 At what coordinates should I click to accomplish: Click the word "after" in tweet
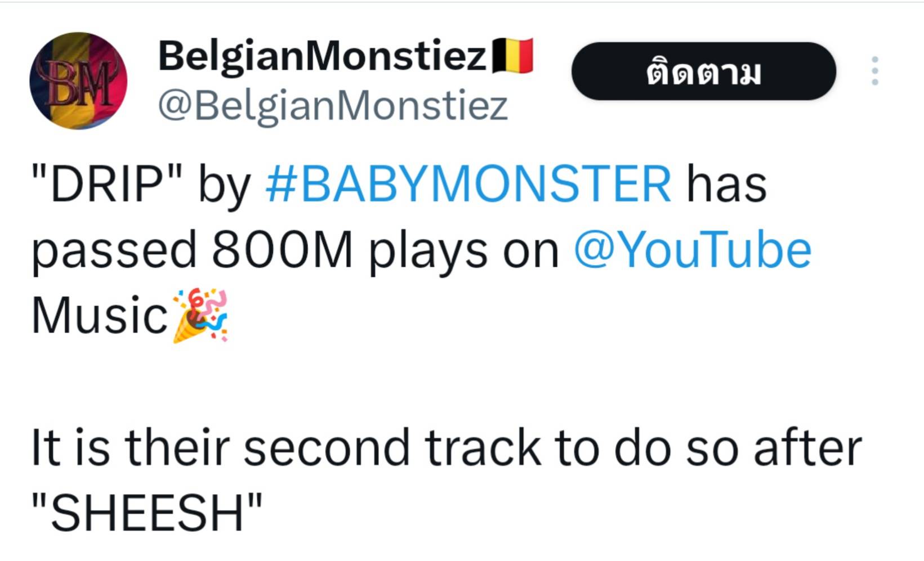807,448
